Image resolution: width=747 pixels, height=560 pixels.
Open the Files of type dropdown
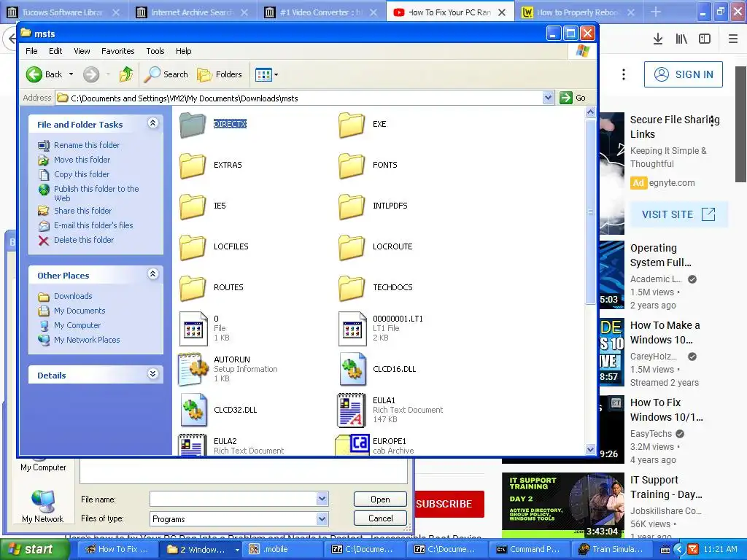click(x=322, y=518)
